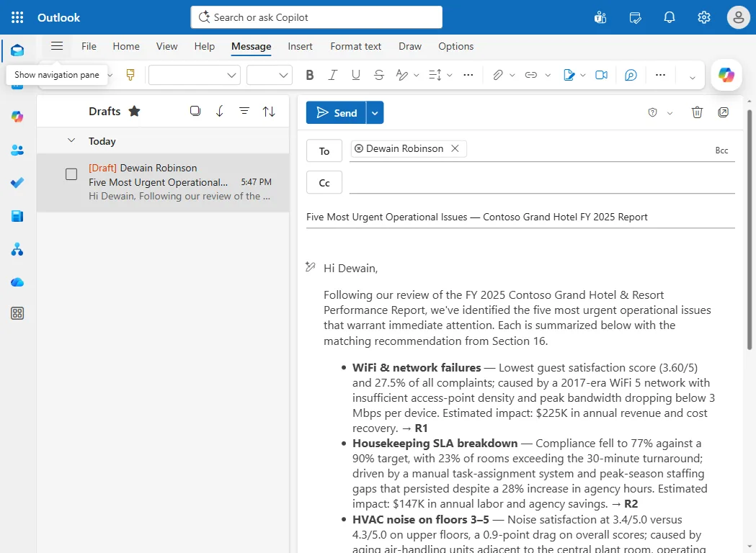Open the app launcher grid

point(17,17)
